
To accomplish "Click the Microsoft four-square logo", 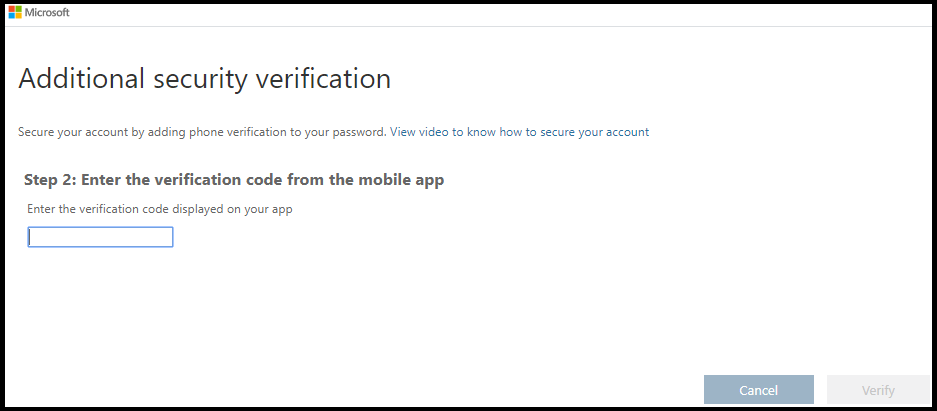I will click(15, 13).
